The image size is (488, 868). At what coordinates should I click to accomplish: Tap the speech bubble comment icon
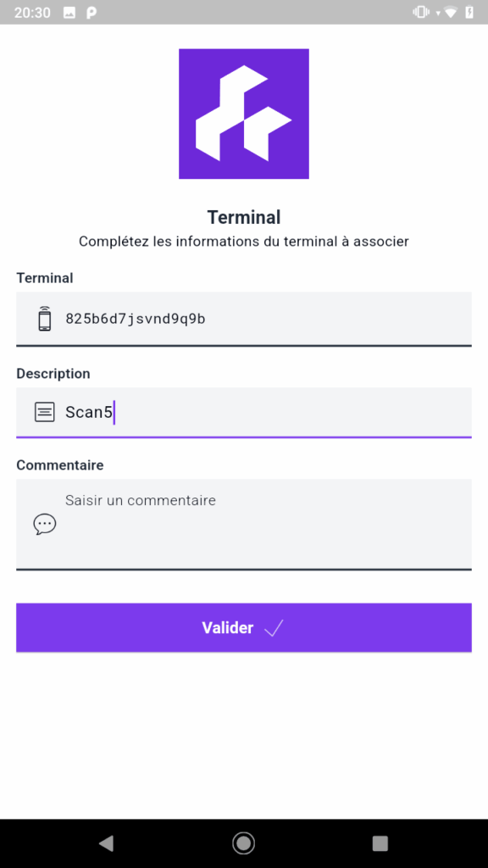tap(45, 524)
